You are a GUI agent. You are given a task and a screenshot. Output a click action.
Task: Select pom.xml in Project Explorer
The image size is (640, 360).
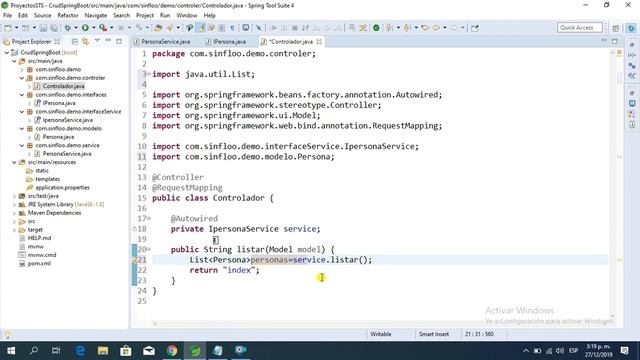point(39,264)
